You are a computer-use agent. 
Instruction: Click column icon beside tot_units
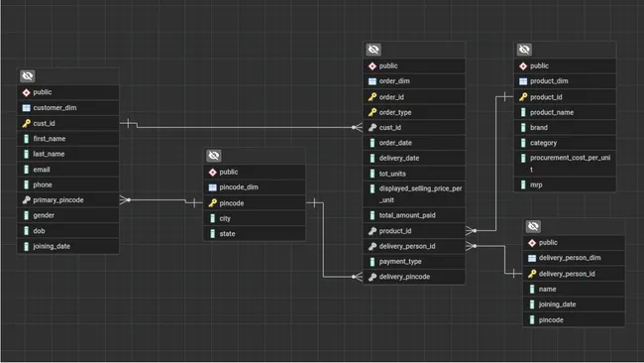click(373, 174)
